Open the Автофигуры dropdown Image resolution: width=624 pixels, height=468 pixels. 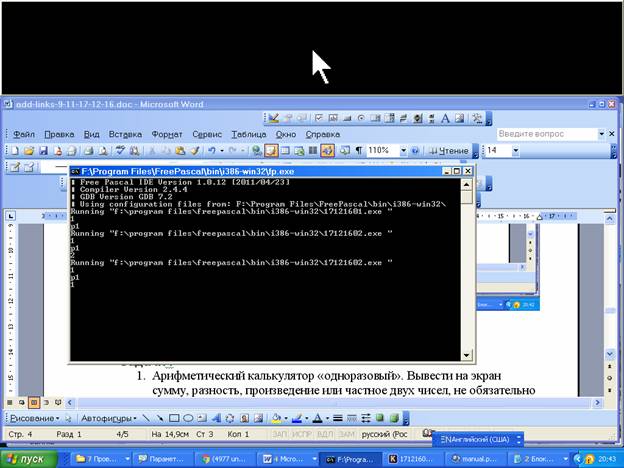click(108, 418)
